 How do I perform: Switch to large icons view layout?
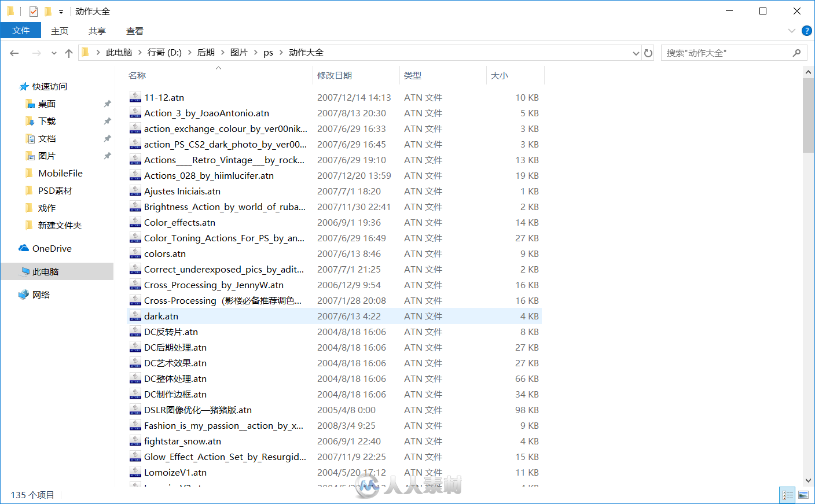click(x=803, y=495)
